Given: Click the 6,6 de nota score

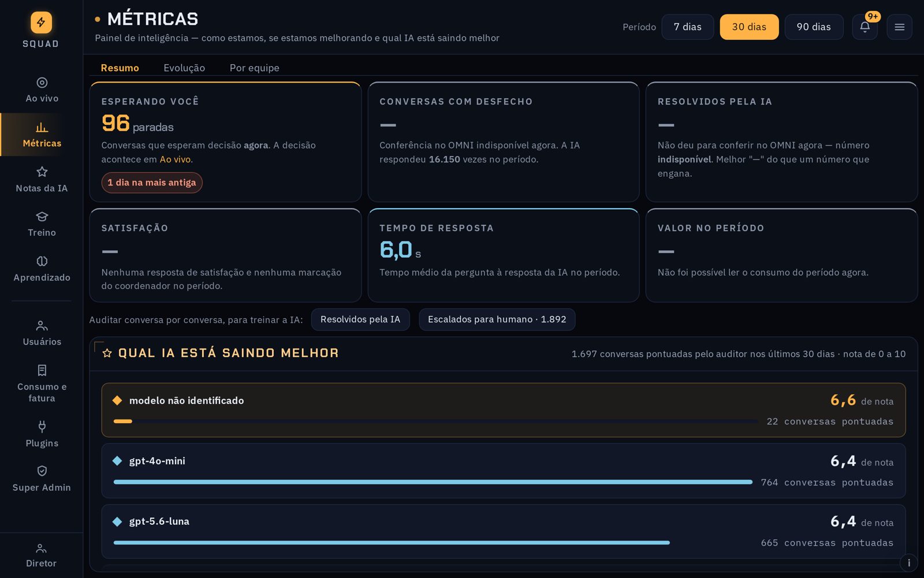Looking at the screenshot, I should tap(862, 400).
